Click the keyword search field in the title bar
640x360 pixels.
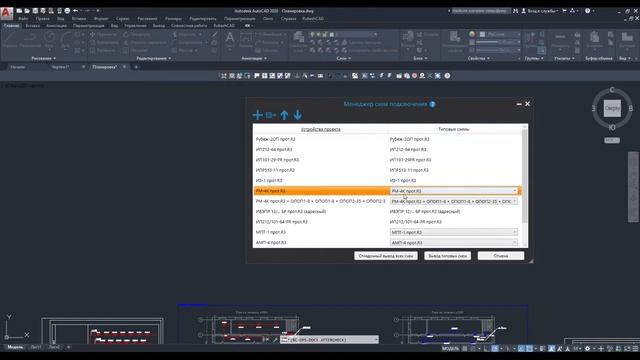click(x=481, y=11)
